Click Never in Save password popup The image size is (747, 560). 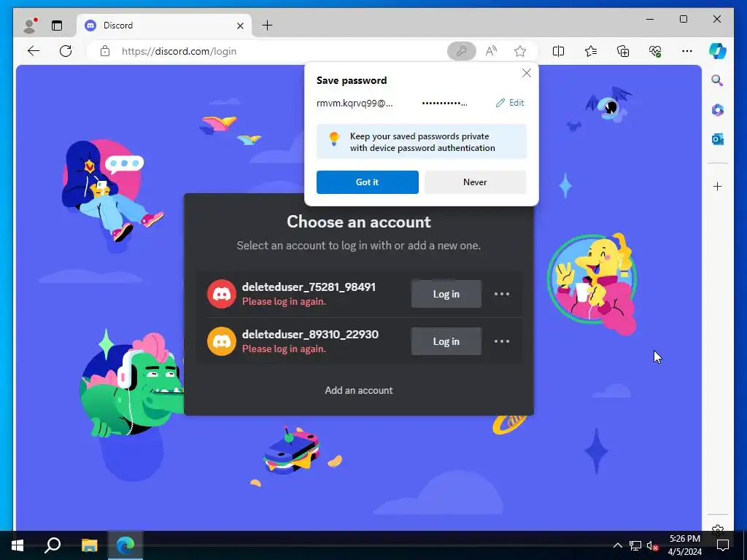475,182
